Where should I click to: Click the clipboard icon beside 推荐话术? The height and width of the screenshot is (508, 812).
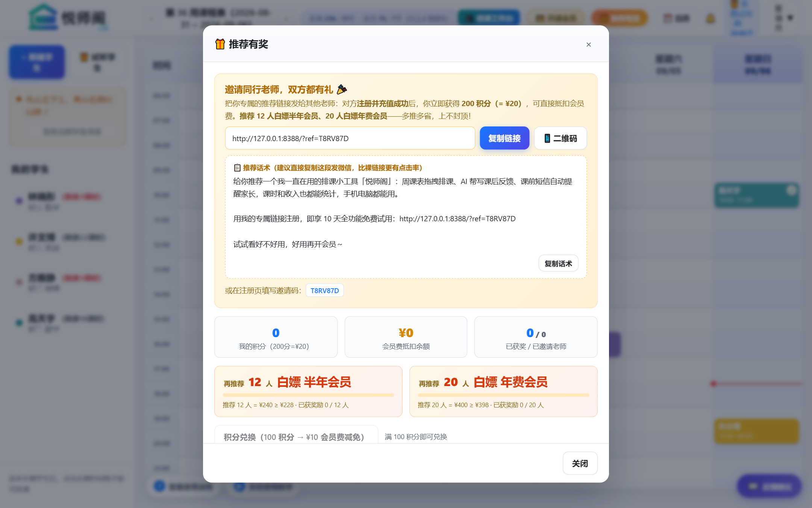point(237,168)
